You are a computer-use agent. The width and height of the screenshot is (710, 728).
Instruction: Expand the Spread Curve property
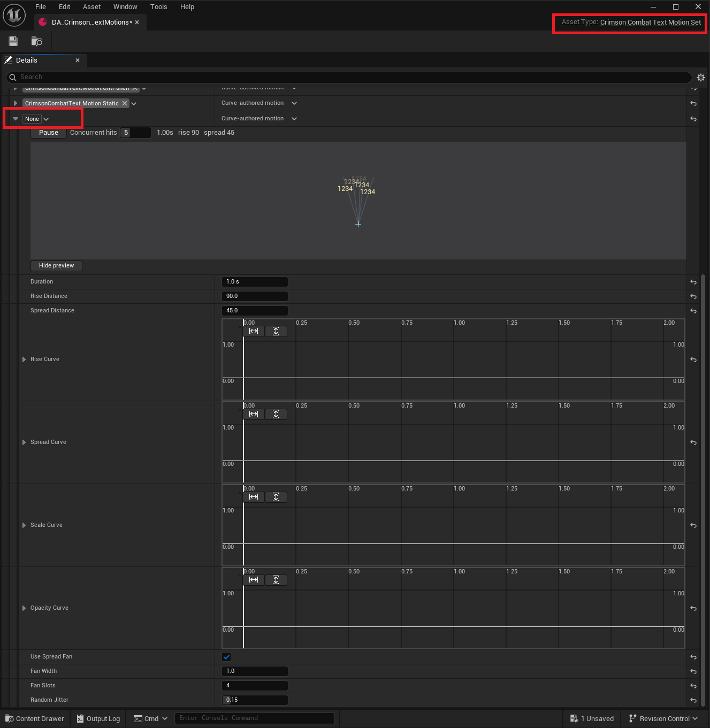(x=24, y=442)
